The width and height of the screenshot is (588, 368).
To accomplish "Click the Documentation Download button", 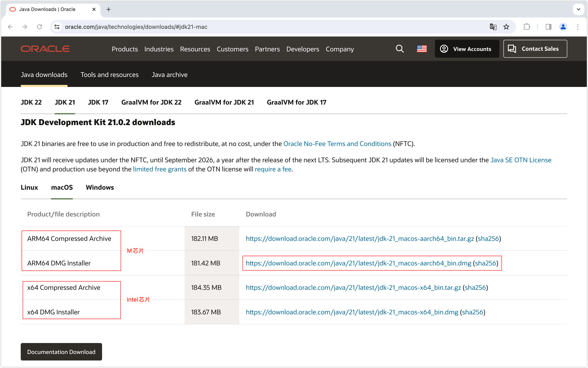I will point(61,352).
